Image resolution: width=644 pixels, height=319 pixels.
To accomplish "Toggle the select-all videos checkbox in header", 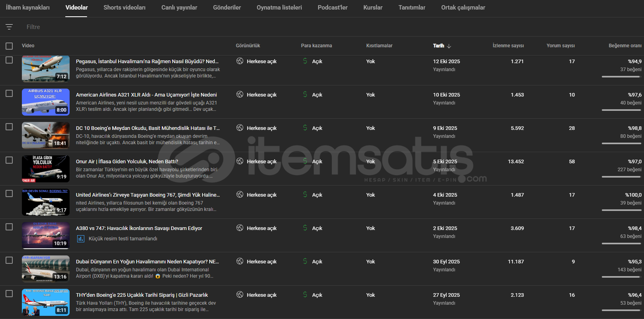I will [9, 46].
